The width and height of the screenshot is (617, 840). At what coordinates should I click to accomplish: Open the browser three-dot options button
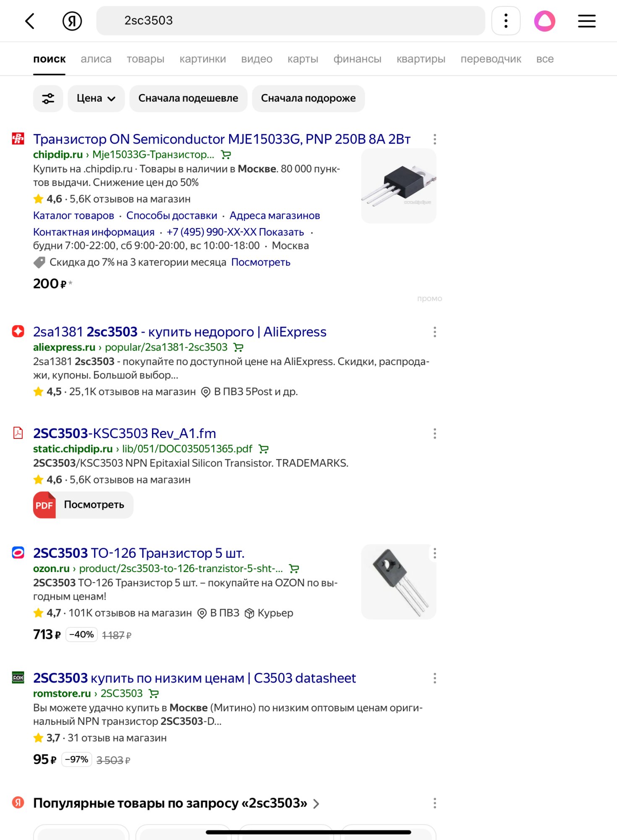tap(506, 21)
